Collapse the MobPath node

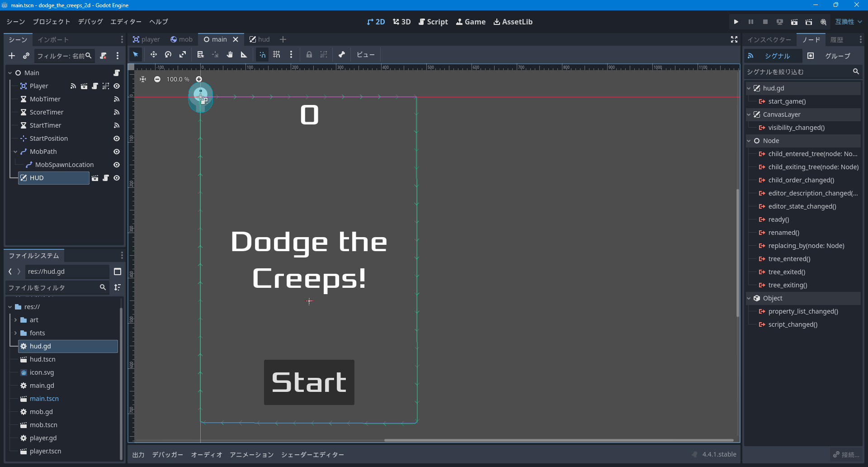coord(15,152)
